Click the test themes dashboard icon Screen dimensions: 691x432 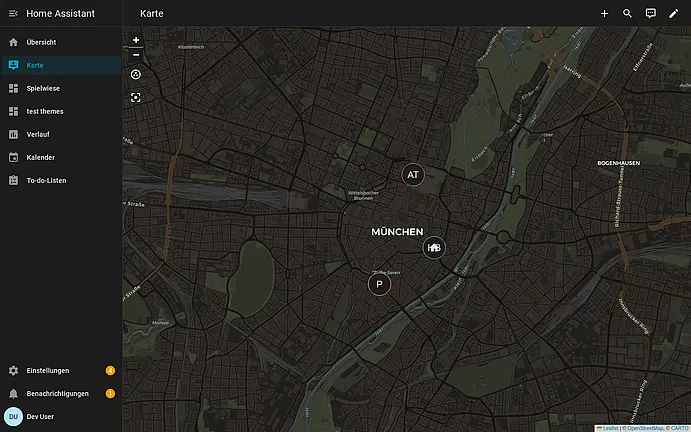coord(14,111)
